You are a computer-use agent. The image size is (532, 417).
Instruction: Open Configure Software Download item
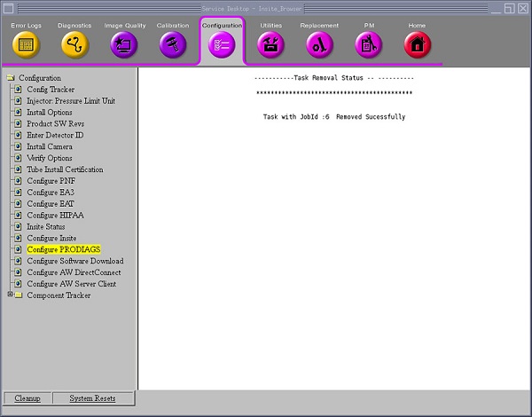click(x=74, y=262)
